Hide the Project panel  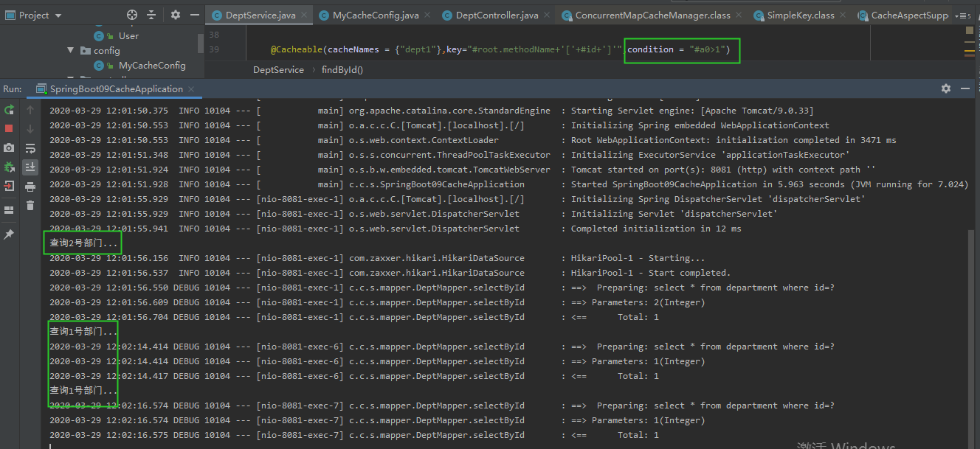(194, 15)
